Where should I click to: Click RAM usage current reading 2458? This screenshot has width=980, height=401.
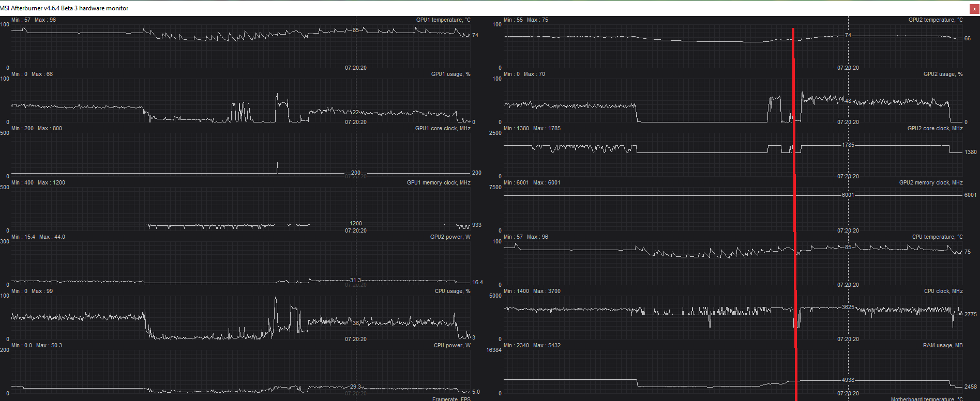pyautogui.click(x=971, y=387)
